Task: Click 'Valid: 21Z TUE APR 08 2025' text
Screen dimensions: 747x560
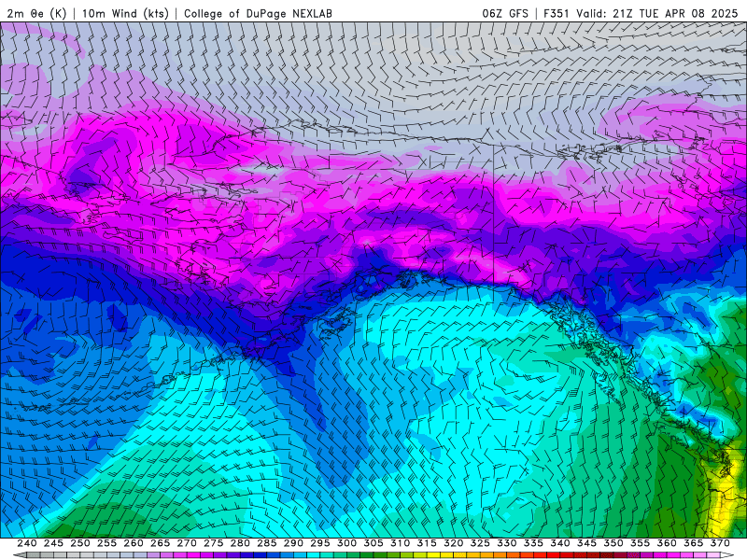Action: point(657,13)
